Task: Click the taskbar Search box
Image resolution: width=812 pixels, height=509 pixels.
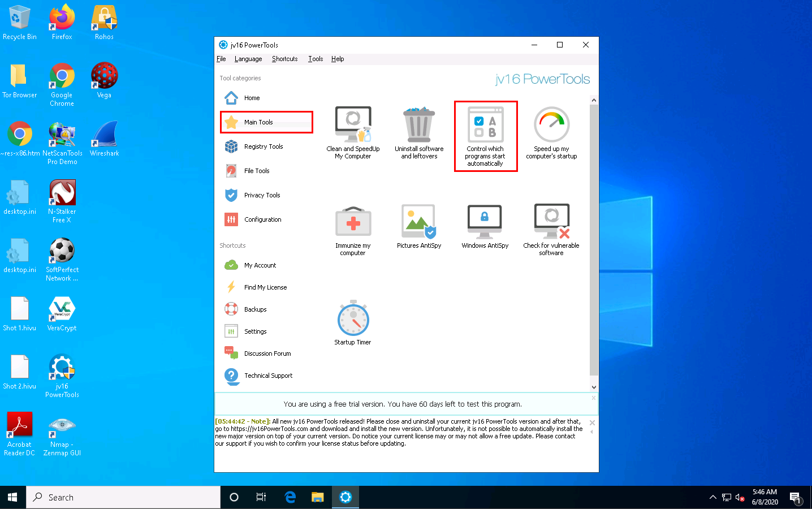Action: (123, 497)
